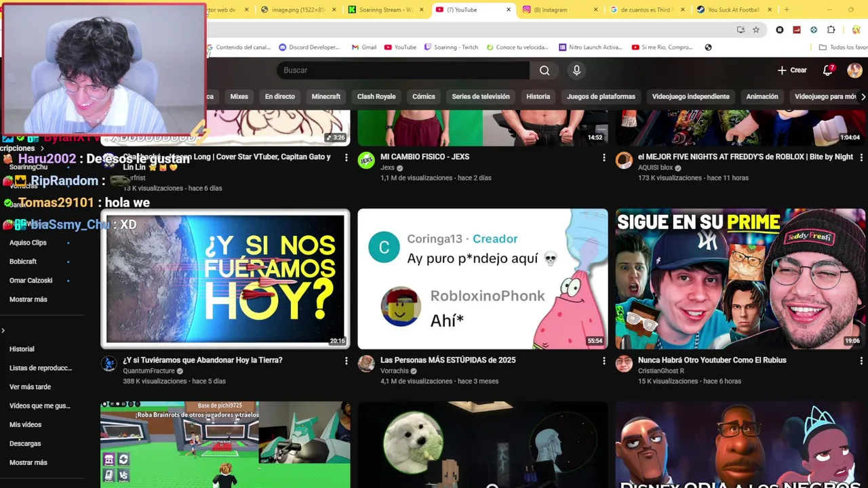
Task: Play ¿Y si nos fuéramos hoy? thumbnail
Action: [225, 279]
